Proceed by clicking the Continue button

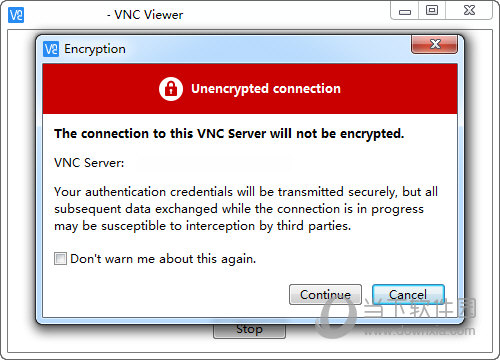click(x=325, y=295)
